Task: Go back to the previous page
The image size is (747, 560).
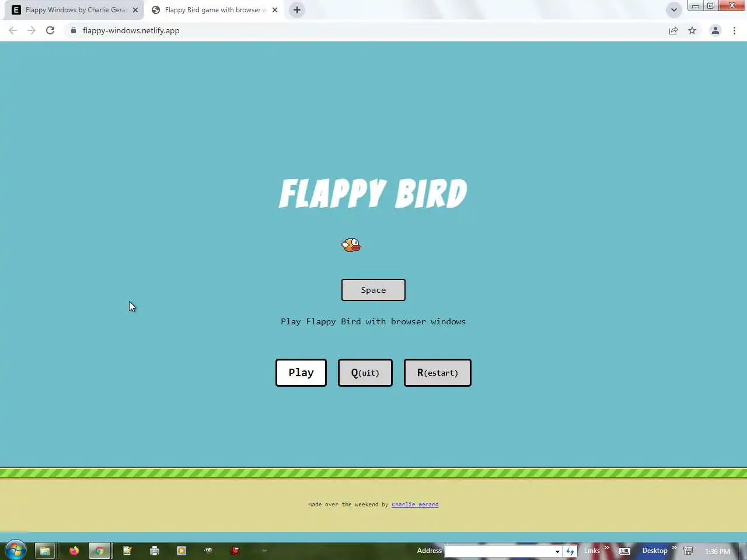Action: (x=13, y=30)
